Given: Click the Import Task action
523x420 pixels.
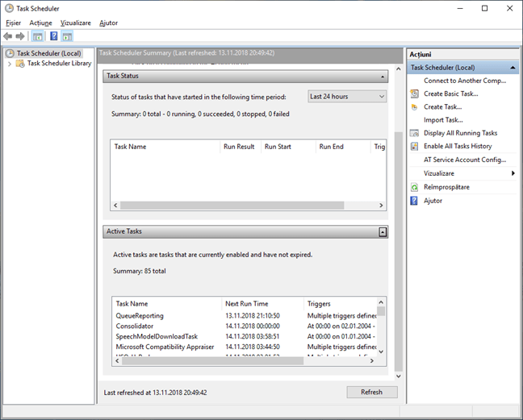Looking at the screenshot, I should (443, 120).
